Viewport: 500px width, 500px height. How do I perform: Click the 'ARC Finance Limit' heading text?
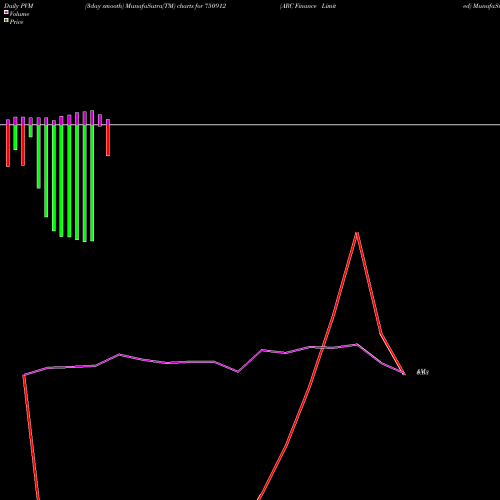308,6
